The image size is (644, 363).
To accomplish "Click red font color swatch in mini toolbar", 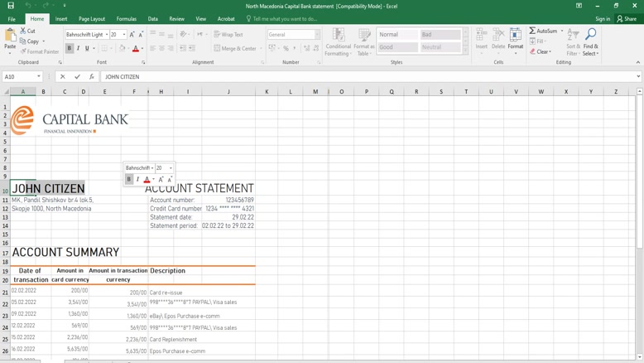I will 147,180.
